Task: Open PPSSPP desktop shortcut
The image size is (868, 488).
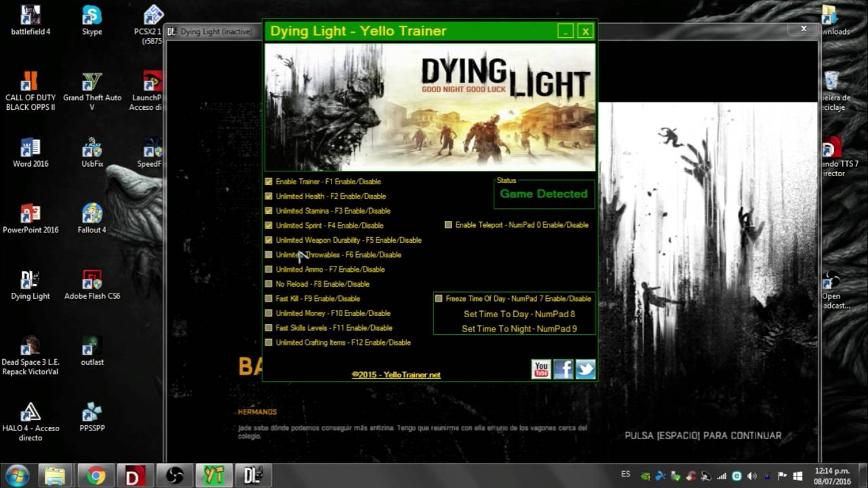Action: (92, 416)
